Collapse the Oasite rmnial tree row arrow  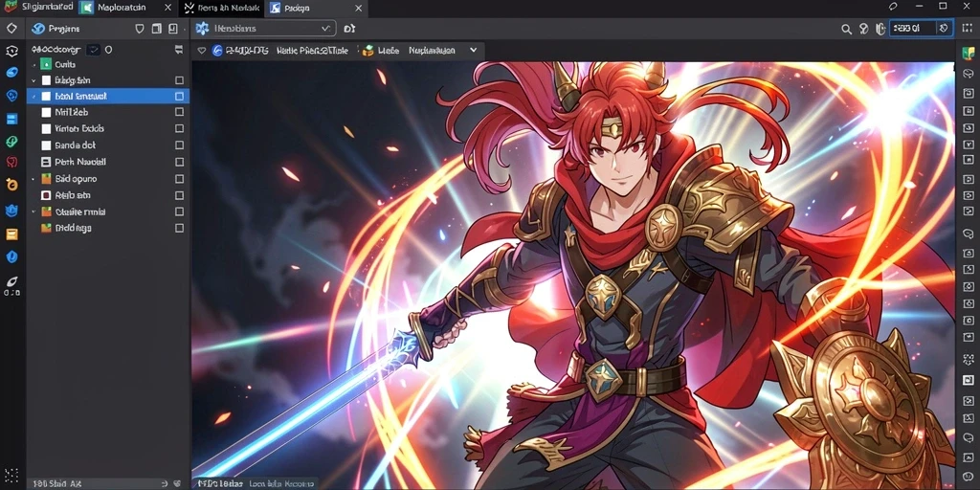(x=33, y=212)
